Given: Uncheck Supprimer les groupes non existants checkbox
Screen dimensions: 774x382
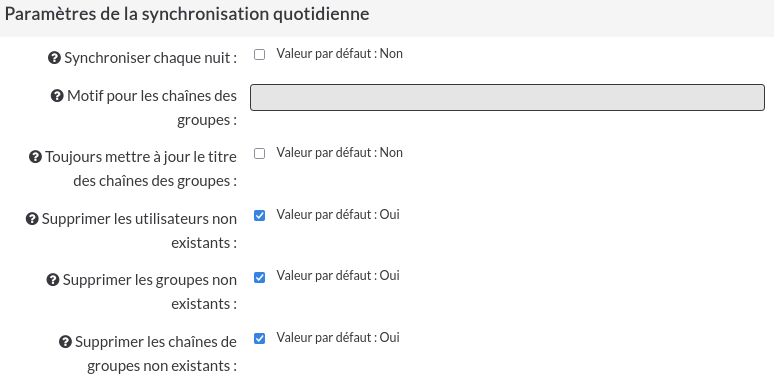Looking at the screenshot, I should [x=259, y=277].
